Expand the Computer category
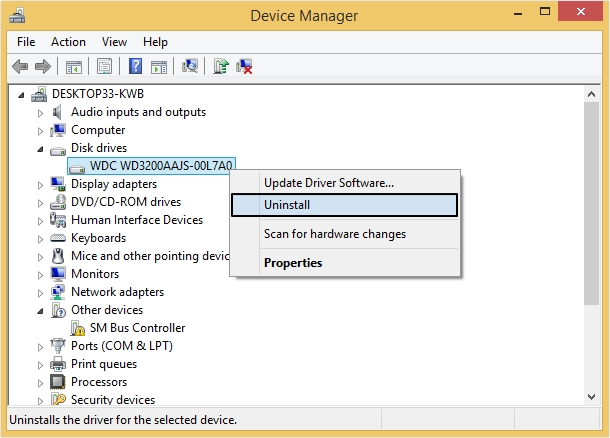This screenshot has width=610, height=438. (40, 131)
